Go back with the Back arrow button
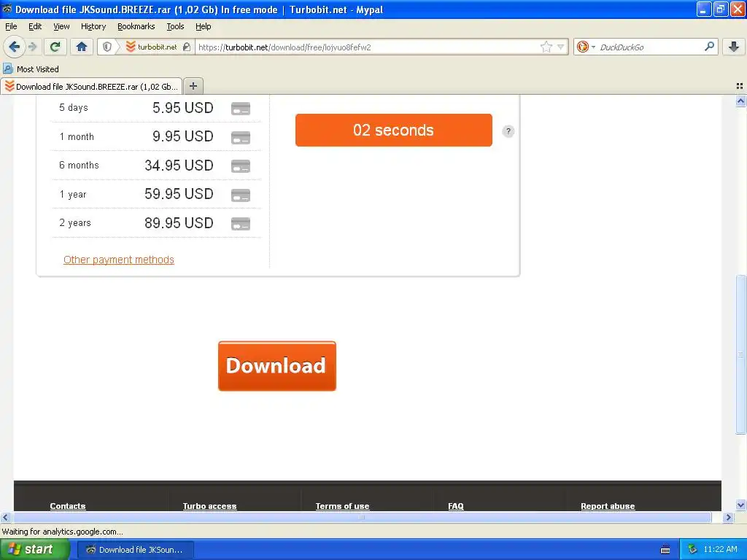Viewport: 747px width, 560px height. (x=14, y=47)
